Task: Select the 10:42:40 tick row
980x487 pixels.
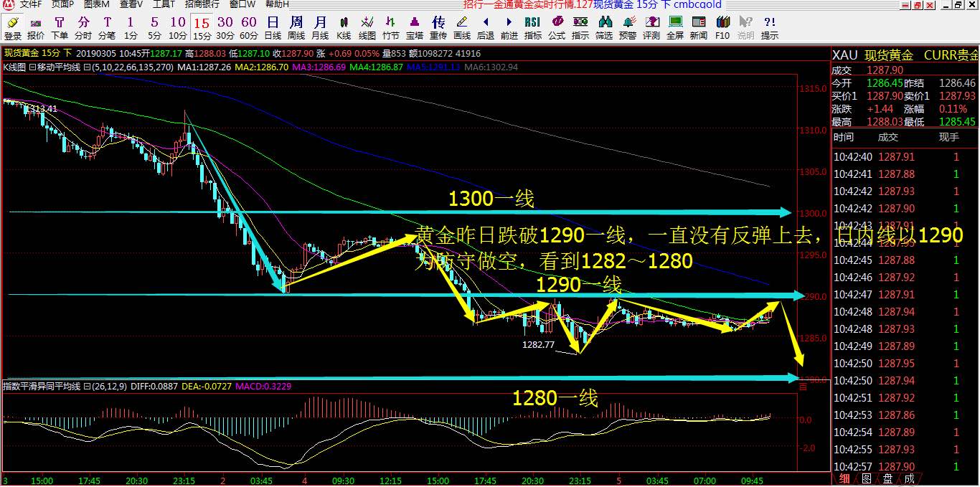Action: click(x=905, y=156)
